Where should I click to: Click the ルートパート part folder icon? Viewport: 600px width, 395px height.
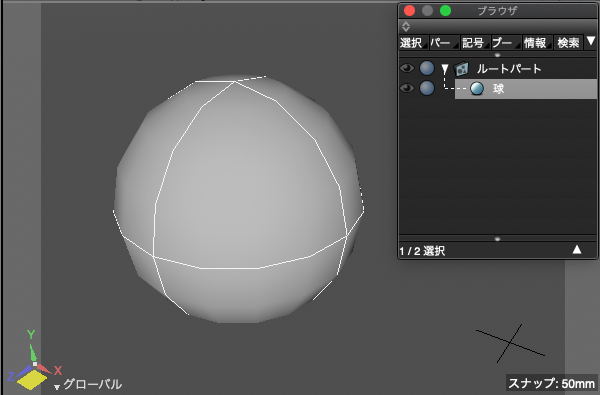tap(461, 69)
